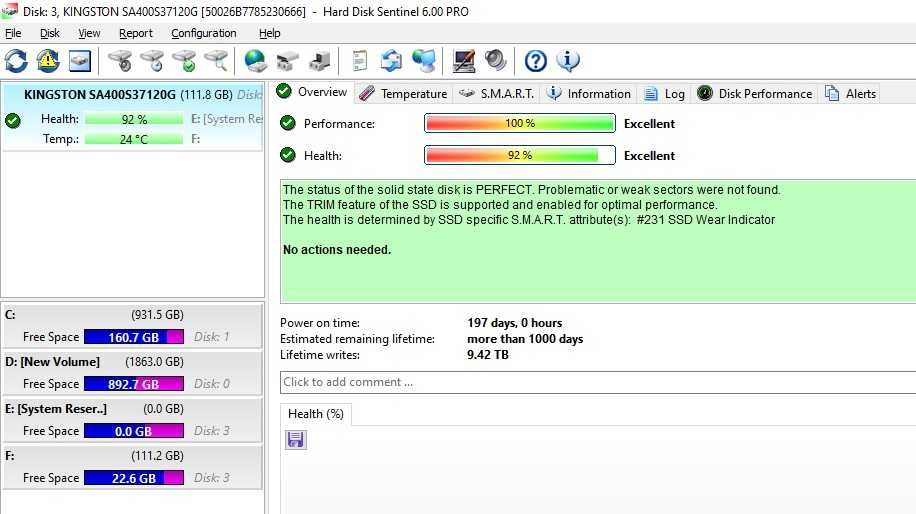Click the report document toolbar icon
This screenshot has width=916, height=514.
point(360,61)
